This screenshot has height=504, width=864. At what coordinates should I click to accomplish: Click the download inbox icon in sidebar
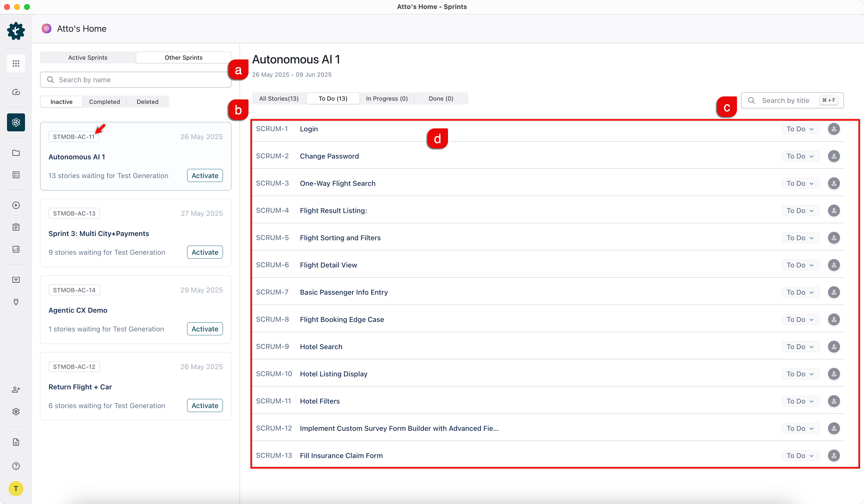tap(16, 279)
